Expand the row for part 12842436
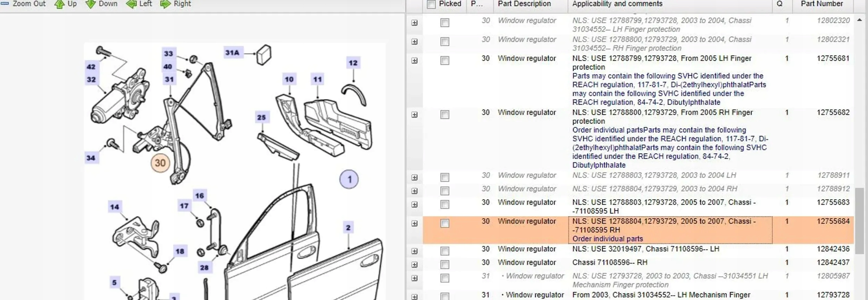Viewport: 868px width, 300px height. point(415,251)
